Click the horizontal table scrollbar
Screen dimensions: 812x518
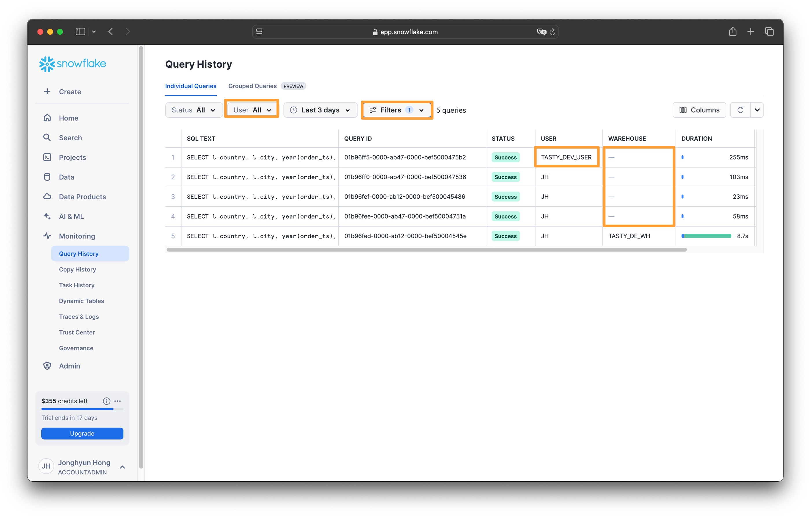[426, 249]
